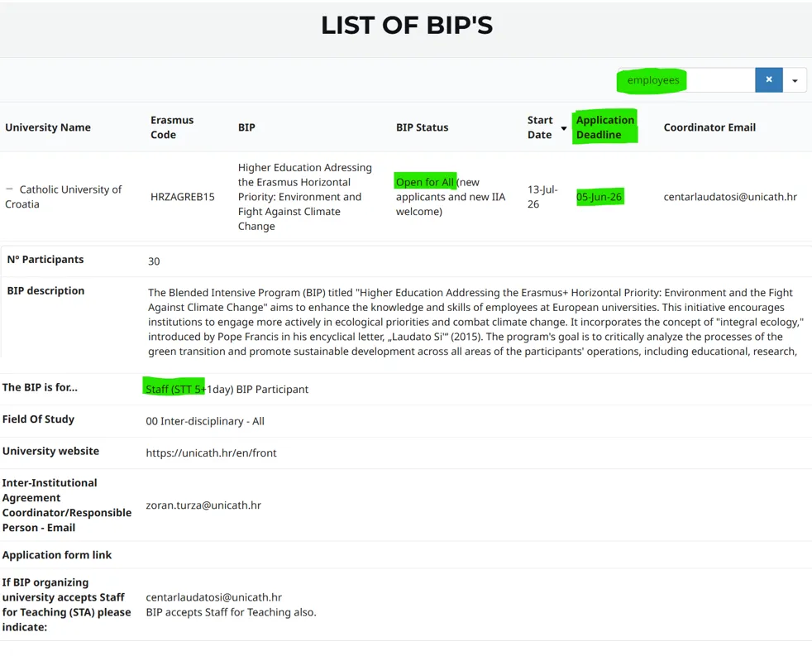This screenshot has width=812, height=656.
Task: Click the "Staff (STT 5+1day) BIP Participant" value
Action: tap(227, 389)
